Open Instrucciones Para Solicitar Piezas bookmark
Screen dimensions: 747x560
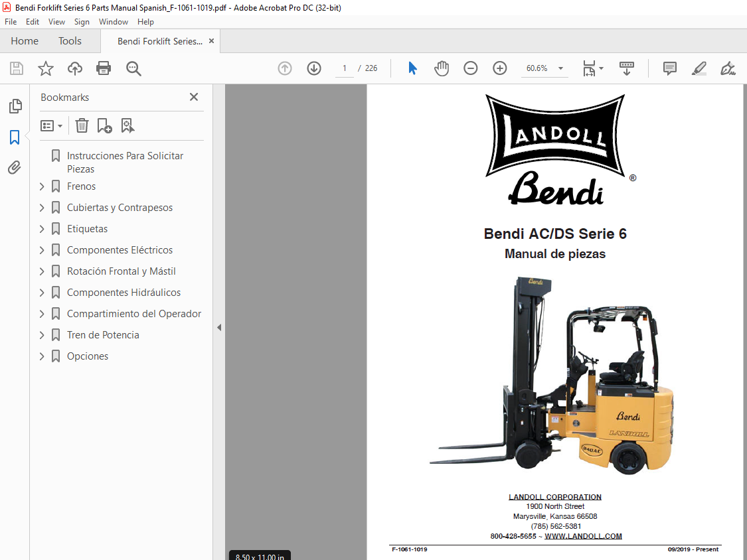coord(125,163)
